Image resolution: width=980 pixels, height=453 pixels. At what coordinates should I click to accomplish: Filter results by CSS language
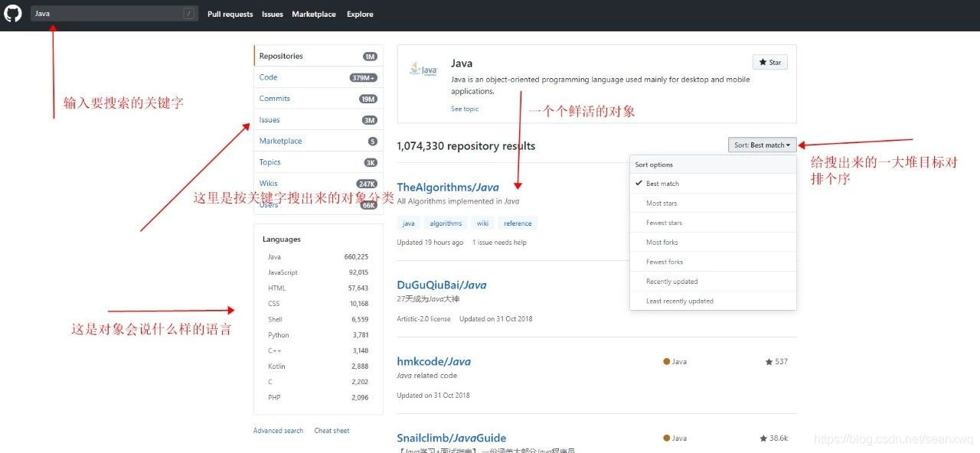point(318,304)
